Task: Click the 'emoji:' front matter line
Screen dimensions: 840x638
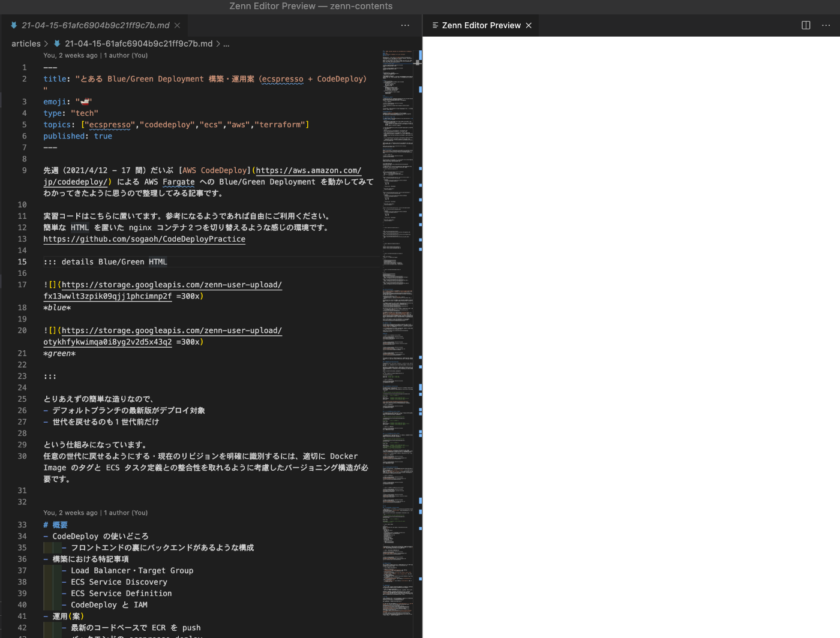Action: tap(67, 102)
